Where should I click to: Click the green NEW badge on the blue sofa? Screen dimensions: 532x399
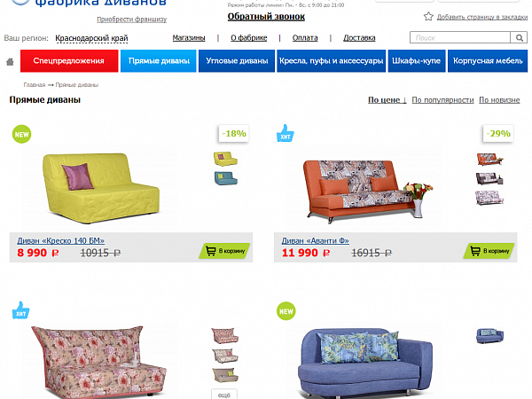286,311
